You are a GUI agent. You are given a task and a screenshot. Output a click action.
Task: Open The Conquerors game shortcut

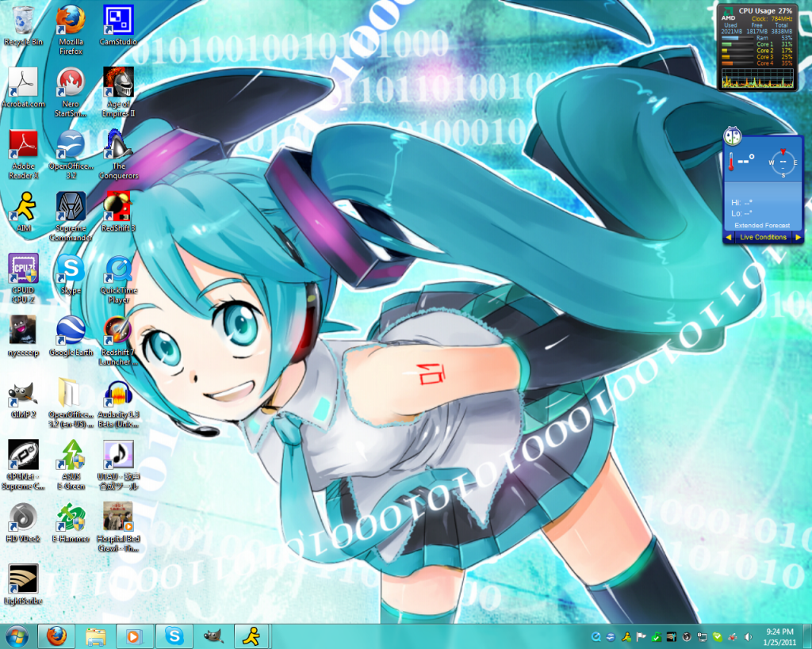pos(119,155)
